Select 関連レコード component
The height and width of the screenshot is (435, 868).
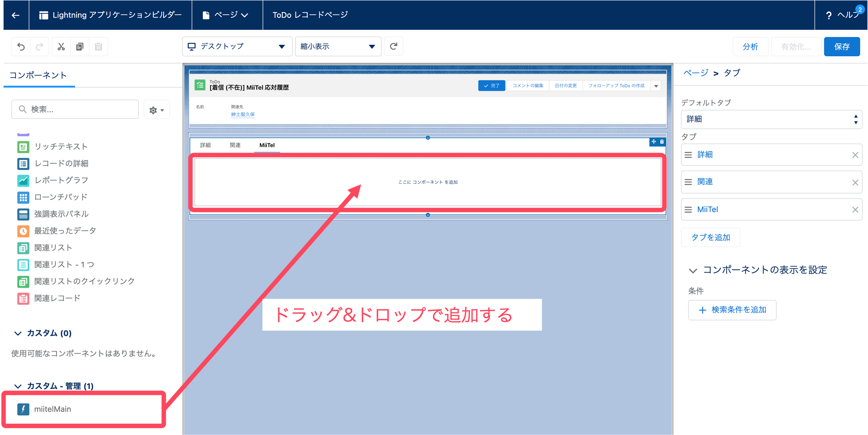(49, 298)
